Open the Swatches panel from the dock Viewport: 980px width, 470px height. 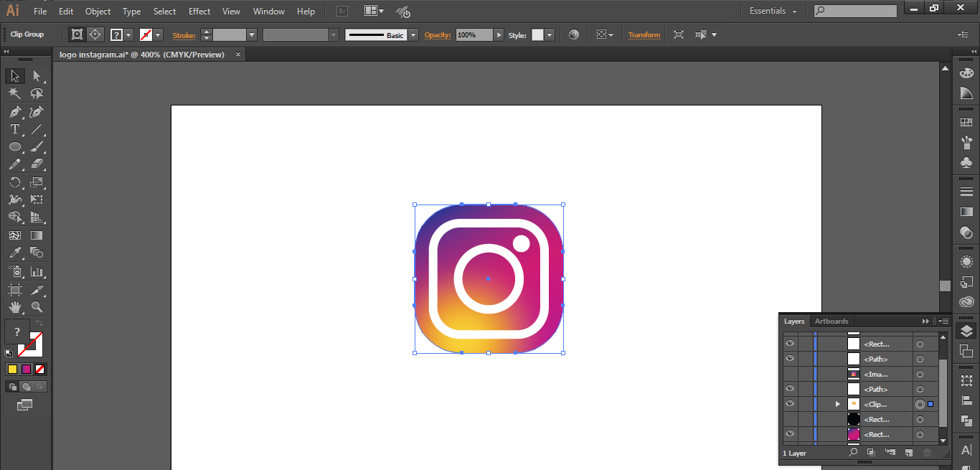(966, 123)
